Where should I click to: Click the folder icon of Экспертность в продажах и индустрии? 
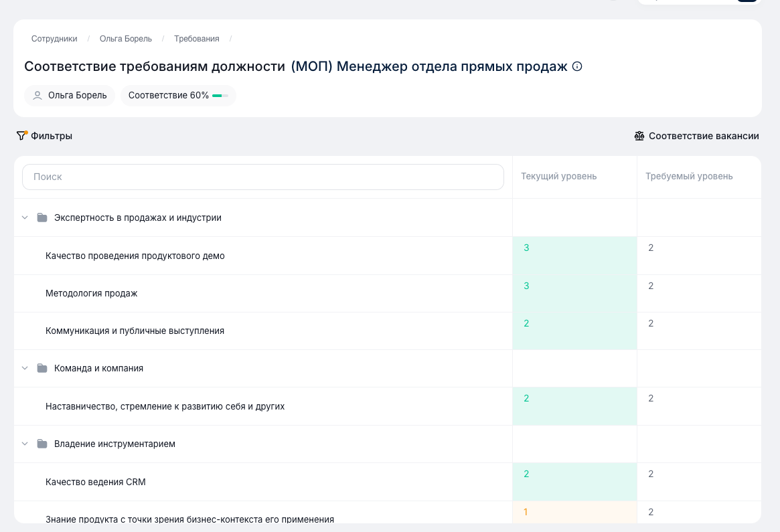coord(42,217)
